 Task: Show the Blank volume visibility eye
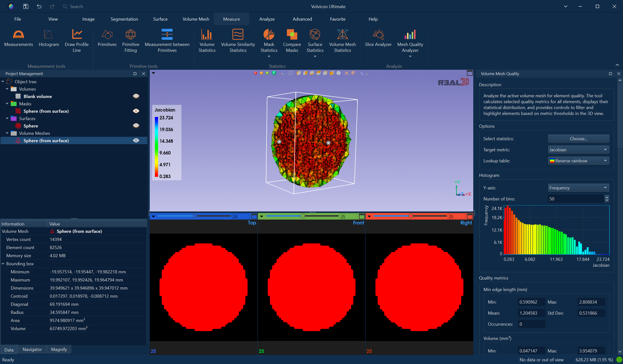(x=136, y=96)
